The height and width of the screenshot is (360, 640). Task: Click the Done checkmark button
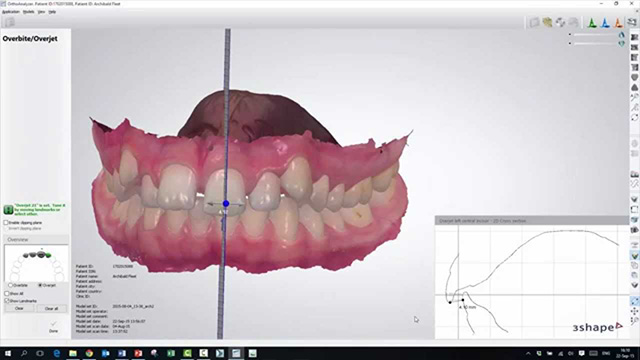click(53, 327)
